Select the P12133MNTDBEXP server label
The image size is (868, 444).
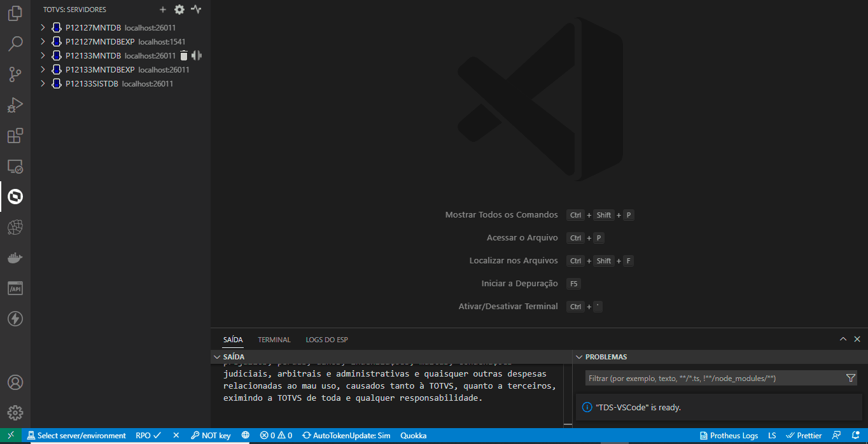[x=100, y=69]
